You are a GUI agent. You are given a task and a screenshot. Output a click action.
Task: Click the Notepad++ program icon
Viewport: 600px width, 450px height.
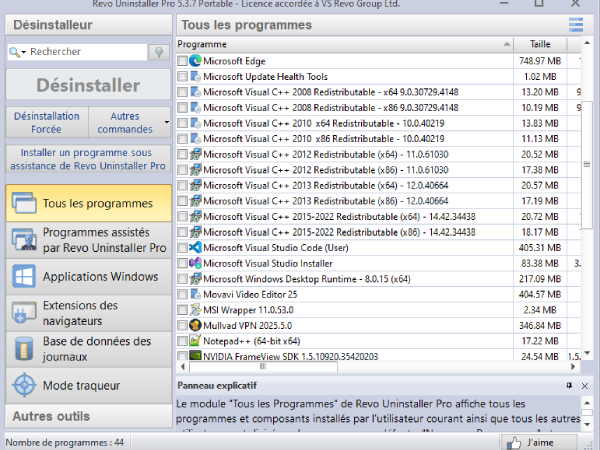coord(195,341)
